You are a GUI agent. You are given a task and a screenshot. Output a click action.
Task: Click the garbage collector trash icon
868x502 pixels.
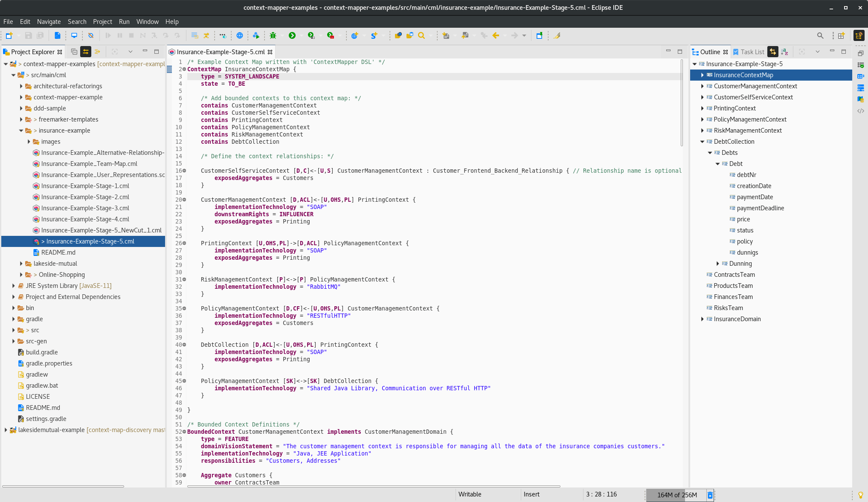click(710, 495)
